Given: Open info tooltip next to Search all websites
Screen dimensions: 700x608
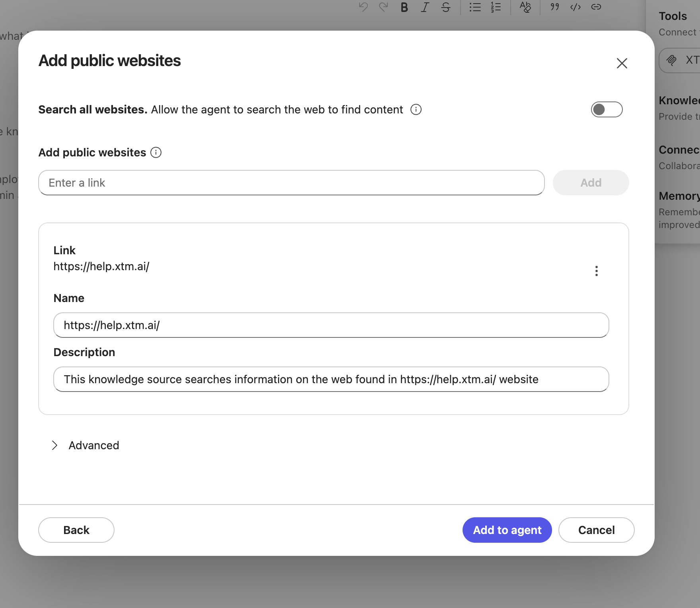Looking at the screenshot, I should pos(416,109).
